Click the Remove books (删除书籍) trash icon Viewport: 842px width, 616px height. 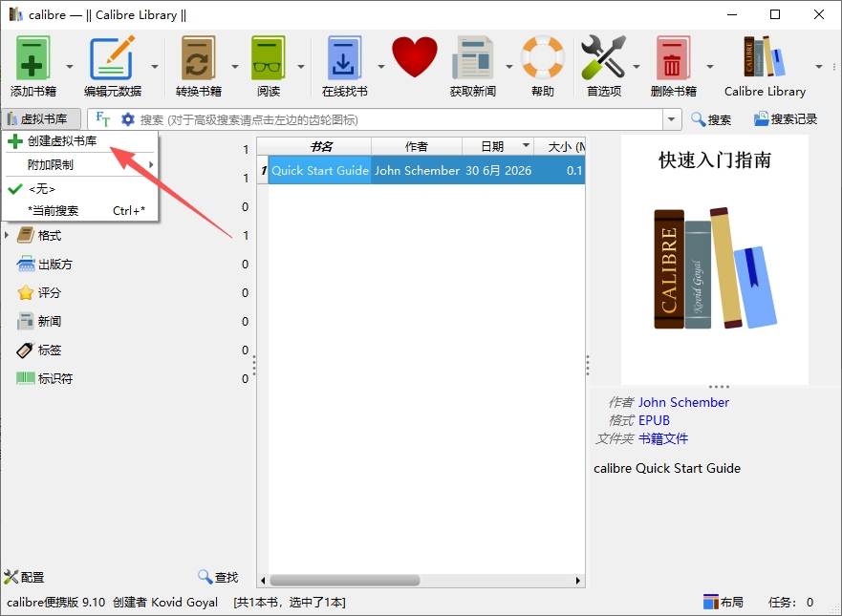(x=672, y=58)
